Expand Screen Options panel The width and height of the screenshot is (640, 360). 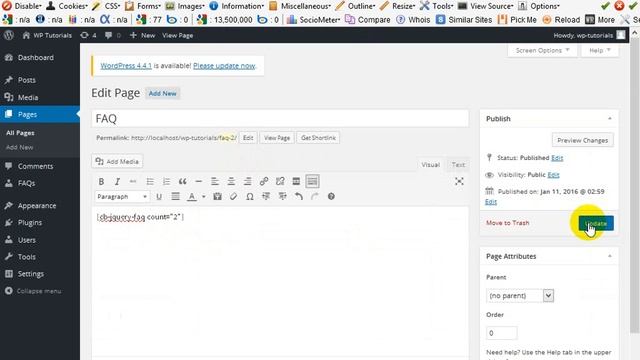click(x=542, y=50)
